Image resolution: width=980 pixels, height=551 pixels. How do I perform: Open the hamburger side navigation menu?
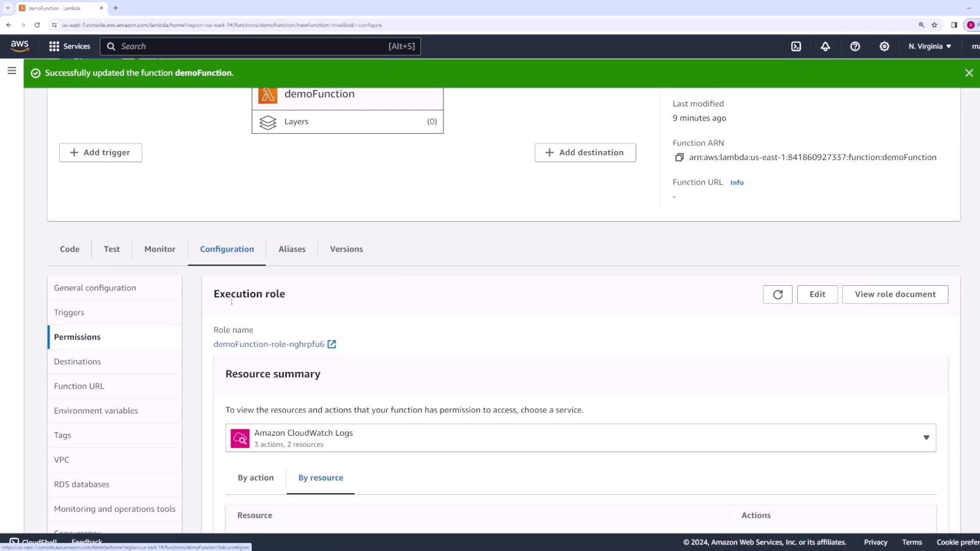12,71
